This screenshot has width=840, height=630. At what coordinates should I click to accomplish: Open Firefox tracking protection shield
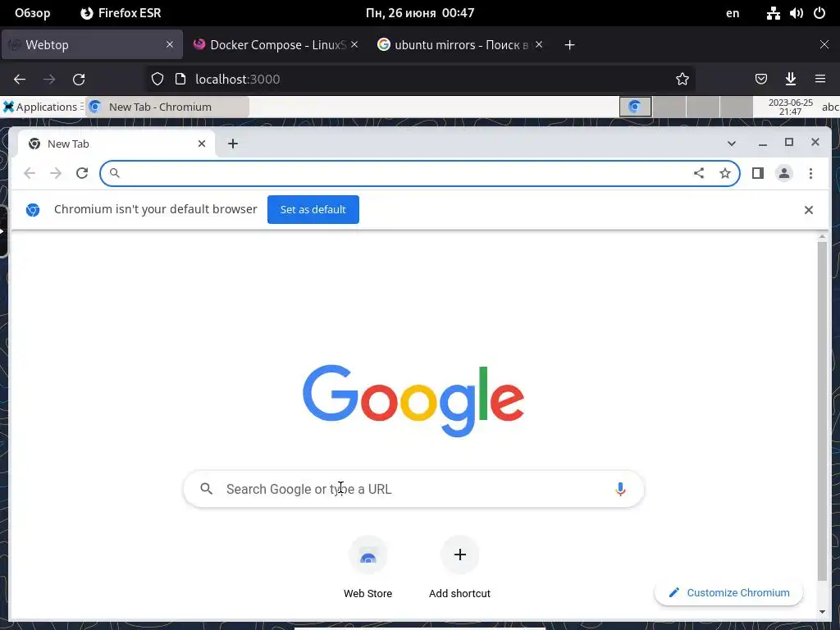(x=157, y=80)
